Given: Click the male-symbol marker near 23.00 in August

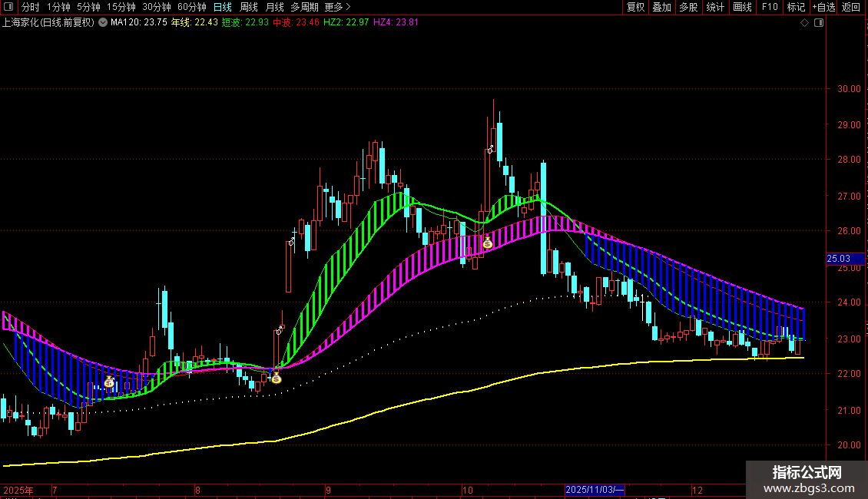Looking at the screenshot, I should tap(280, 330).
